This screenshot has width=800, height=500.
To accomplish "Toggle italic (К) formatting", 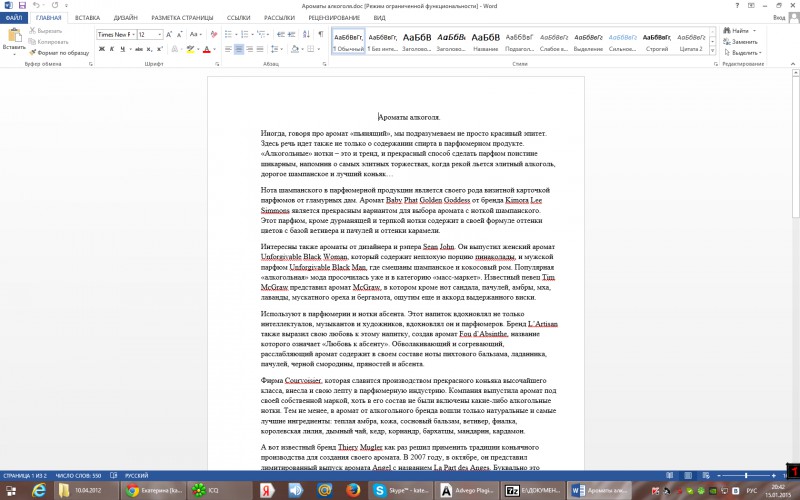I will (112, 49).
